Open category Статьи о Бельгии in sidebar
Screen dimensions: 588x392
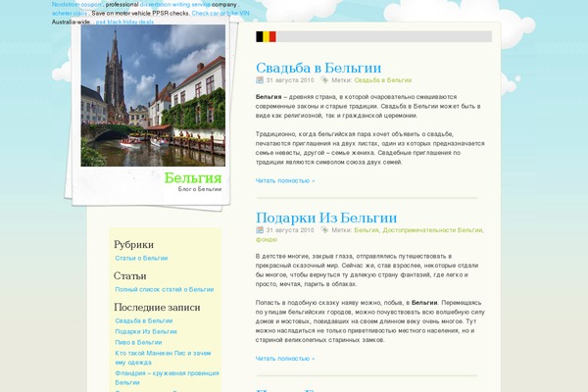point(141,258)
